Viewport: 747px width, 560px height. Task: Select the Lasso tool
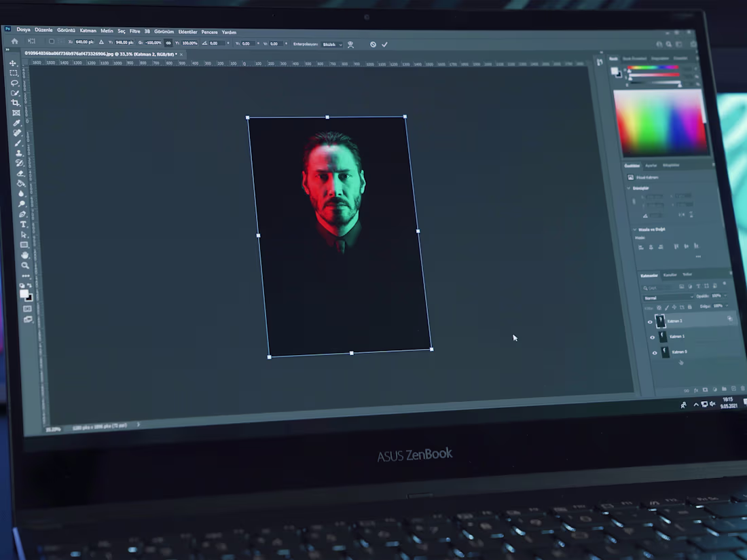point(14,83)
